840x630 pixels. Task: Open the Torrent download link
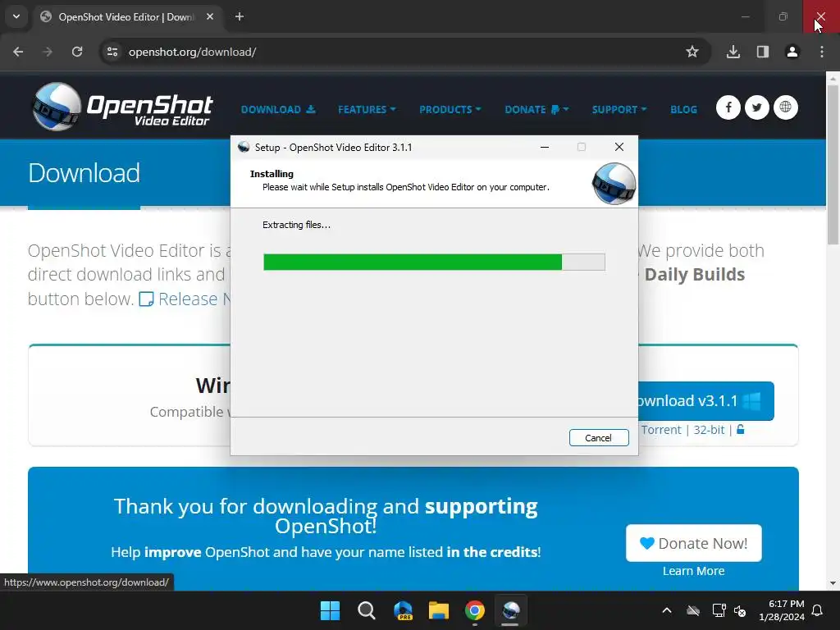click(x=661, y=430)
